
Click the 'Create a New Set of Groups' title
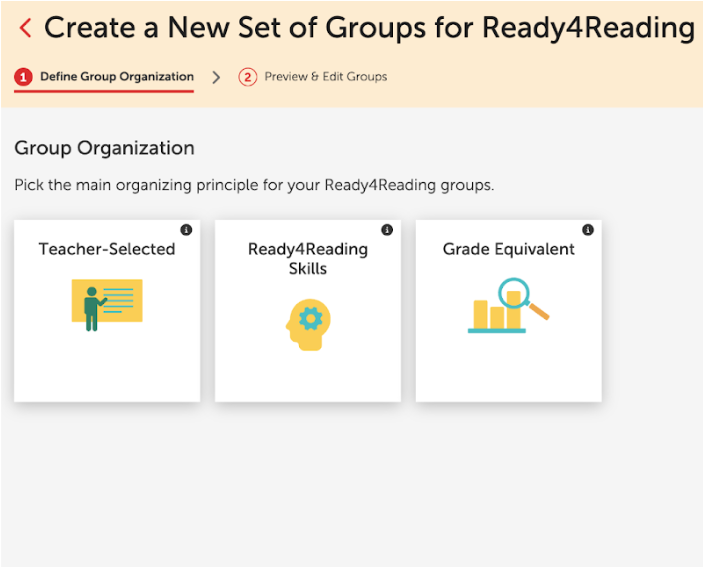pos(369,28)
